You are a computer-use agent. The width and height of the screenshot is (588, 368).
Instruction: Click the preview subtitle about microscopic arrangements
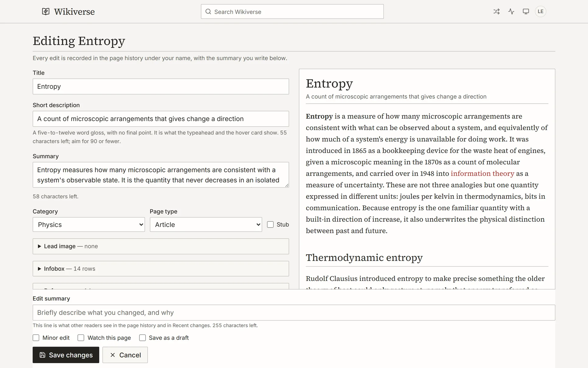click(396, 97)
